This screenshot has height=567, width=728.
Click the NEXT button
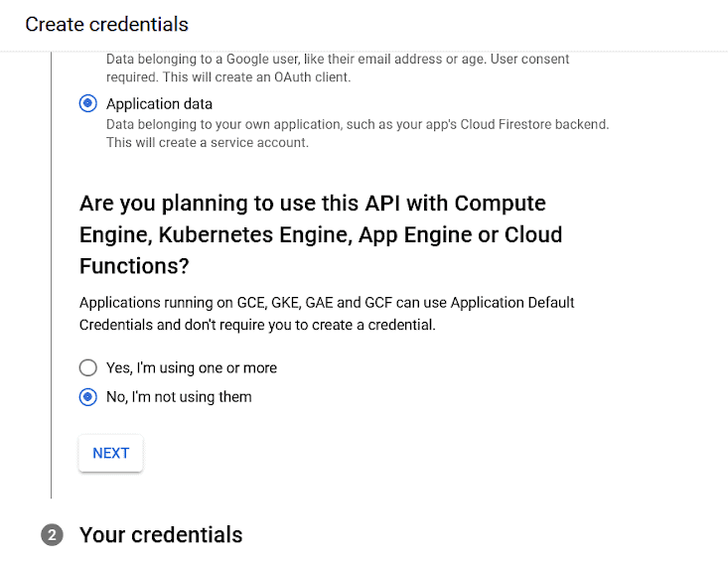pos(111,453)
